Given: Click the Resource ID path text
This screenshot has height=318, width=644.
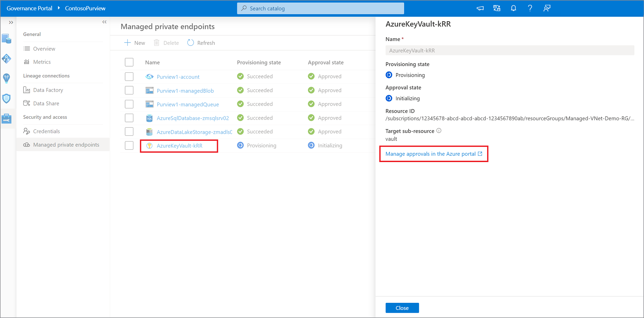Looking at the screenshot, I should pyautogui.click(x=510, y=119).
